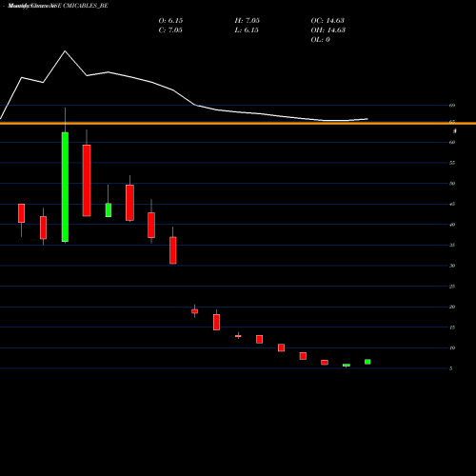Click the 30 price axis label
Viewport: 476px width, 476px height.
tap(452, 266)
